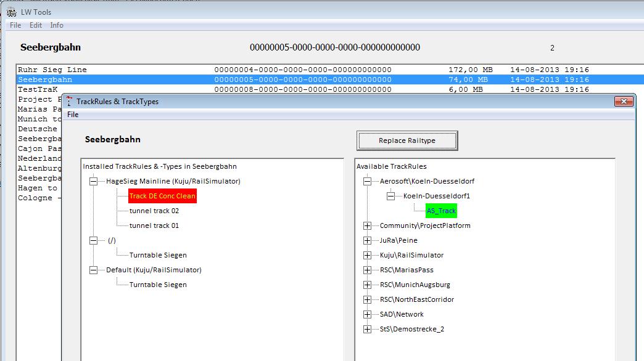The width and height of the screenshot is (644, 361).
Task: Collapse Aerosoft\Koeln-Duesseldorf node
Action: click(x=367, y=181)
